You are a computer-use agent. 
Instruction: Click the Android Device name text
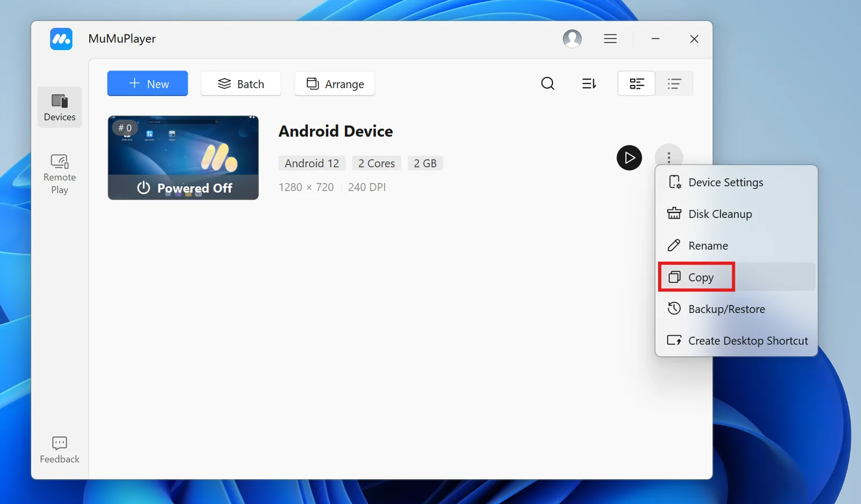point(336,131)
